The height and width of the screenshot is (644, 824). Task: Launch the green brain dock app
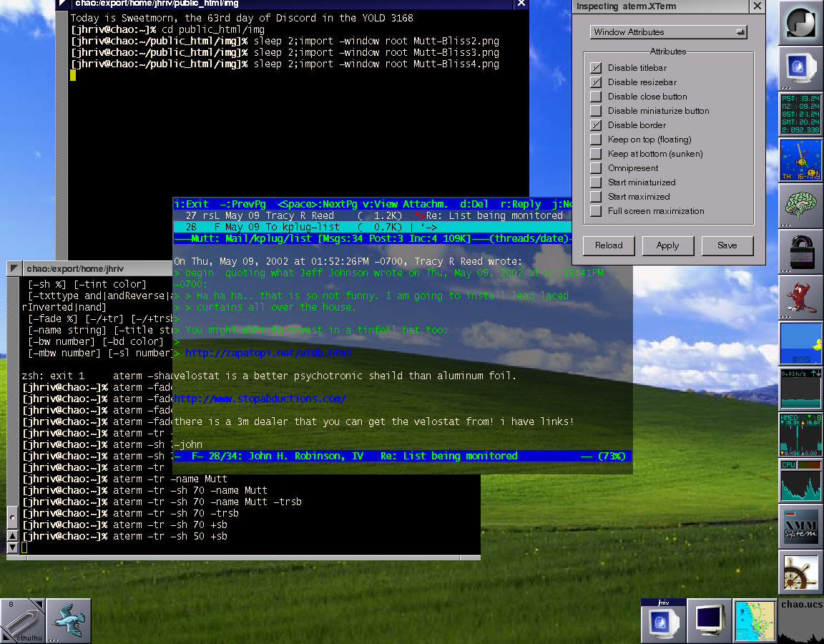(x=800, y=205)
